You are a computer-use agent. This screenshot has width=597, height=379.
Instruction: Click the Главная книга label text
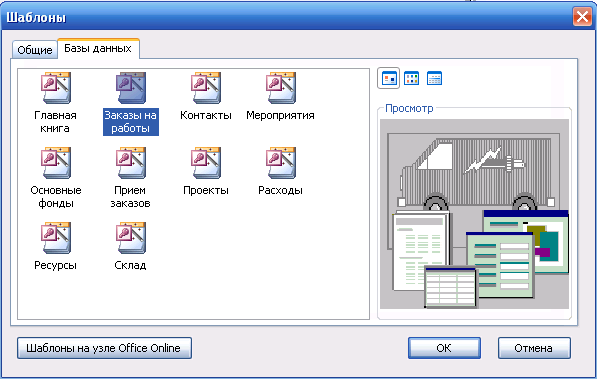pyautogui.click(x=55, y=122)
